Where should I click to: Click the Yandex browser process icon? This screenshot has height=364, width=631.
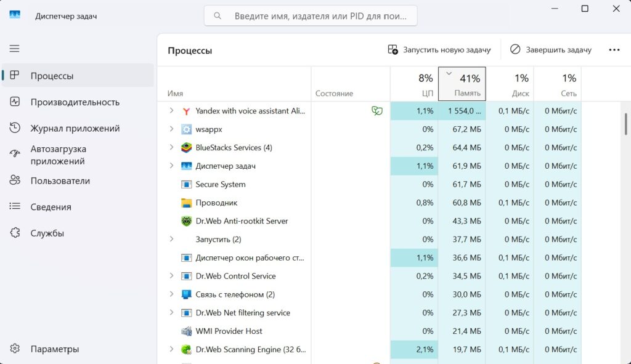[186, 111]
